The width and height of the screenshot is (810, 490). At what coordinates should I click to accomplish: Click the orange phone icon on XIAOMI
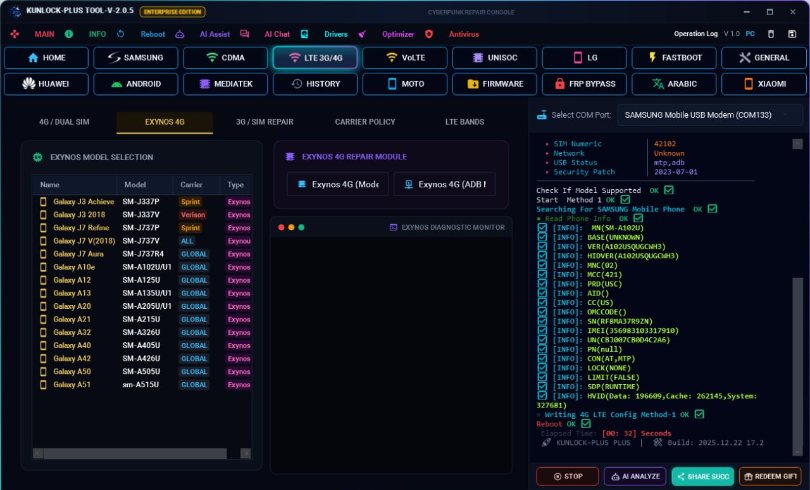click(x=749, y=84)
